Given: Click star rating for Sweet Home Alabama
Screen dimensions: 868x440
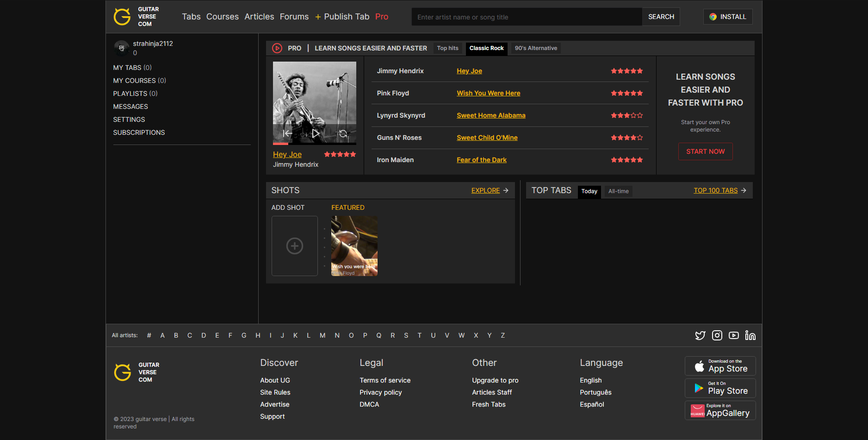Looking at the screenshot, I should [x=627, y=115].
